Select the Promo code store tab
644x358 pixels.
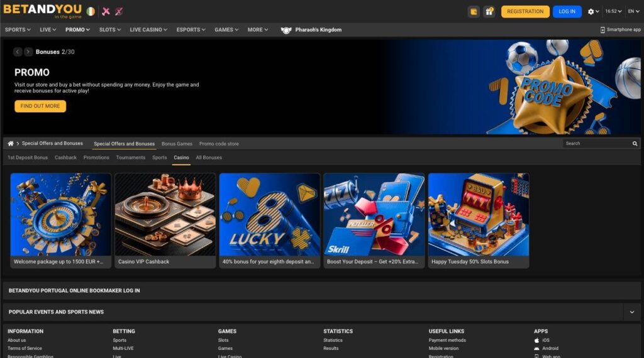pos(219,144)
